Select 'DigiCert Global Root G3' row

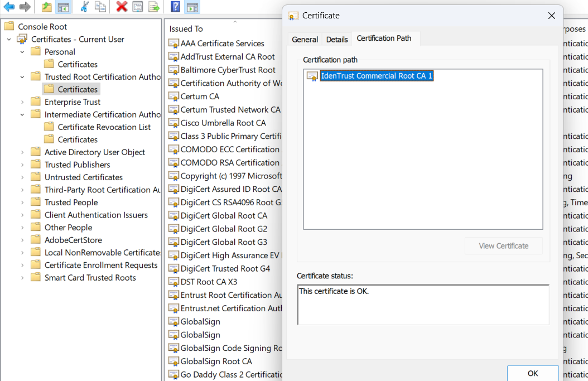click(224, 242)
